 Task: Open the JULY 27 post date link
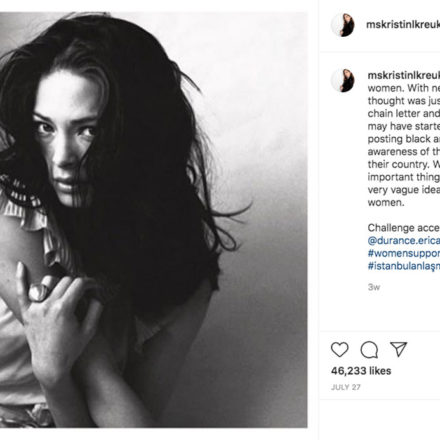point(346,387)
